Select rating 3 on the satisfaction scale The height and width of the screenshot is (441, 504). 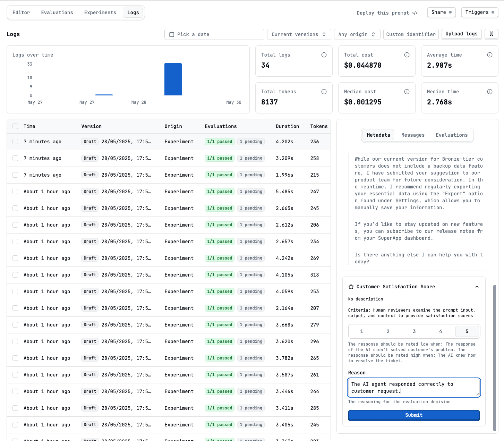click(414, 331)
